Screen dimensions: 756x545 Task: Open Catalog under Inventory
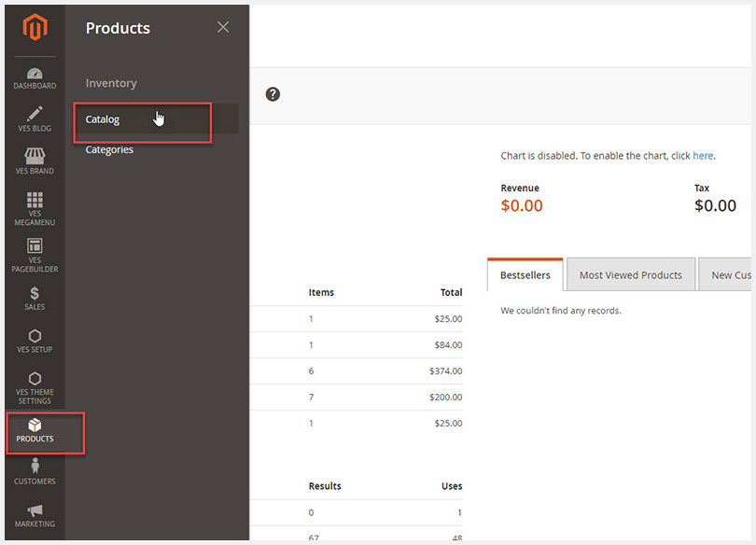pos(103,119)
